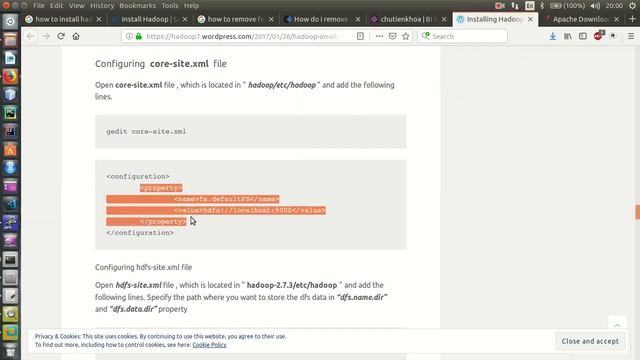Click the '</configuration>' closing tag line
This screenshot has width=640, height=360.
point(140,233)
